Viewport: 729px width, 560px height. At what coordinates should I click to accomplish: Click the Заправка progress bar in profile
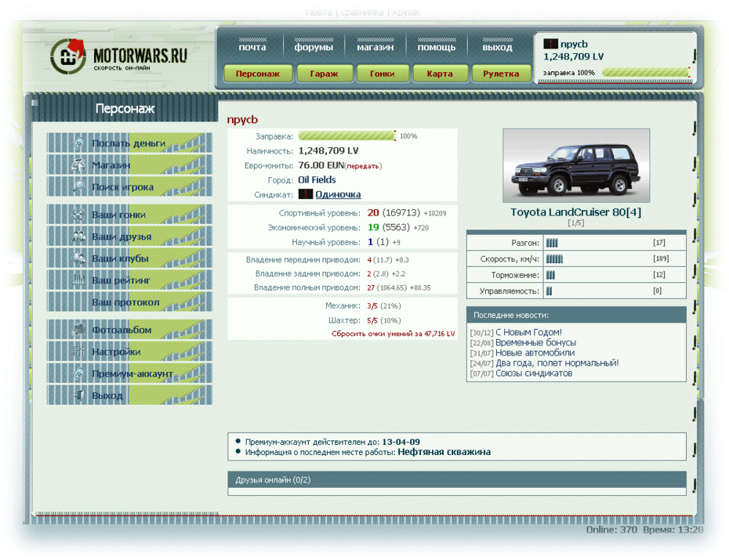click(x=346, y=135)
